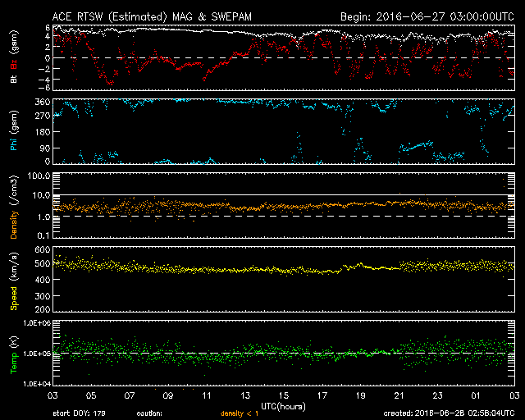Select the Temp (K) axis label
This screenshot has width=525, height=420.
(x=14, y=354)
